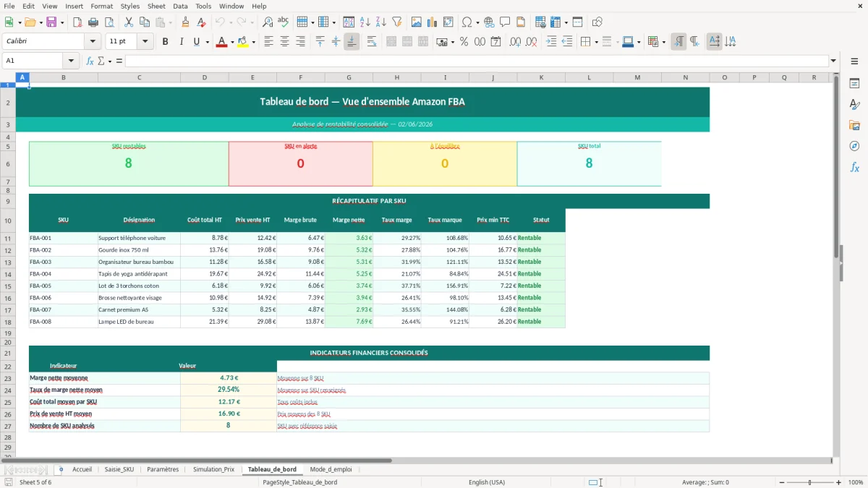The width and height of the screenshot is (868, 488).
Task: Click the zoom out minus button
Action: [782, 482]
